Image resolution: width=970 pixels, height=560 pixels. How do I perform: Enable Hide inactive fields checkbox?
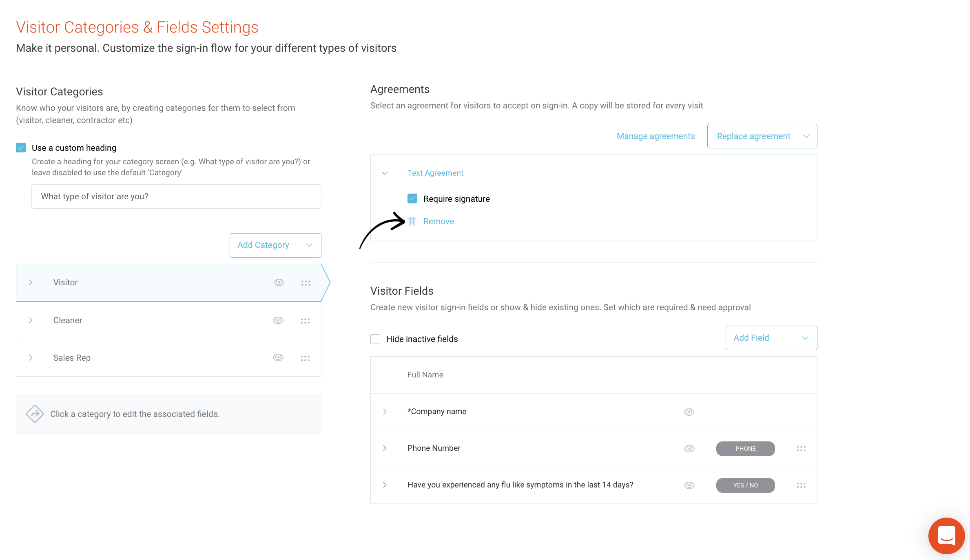coord(375,339)
